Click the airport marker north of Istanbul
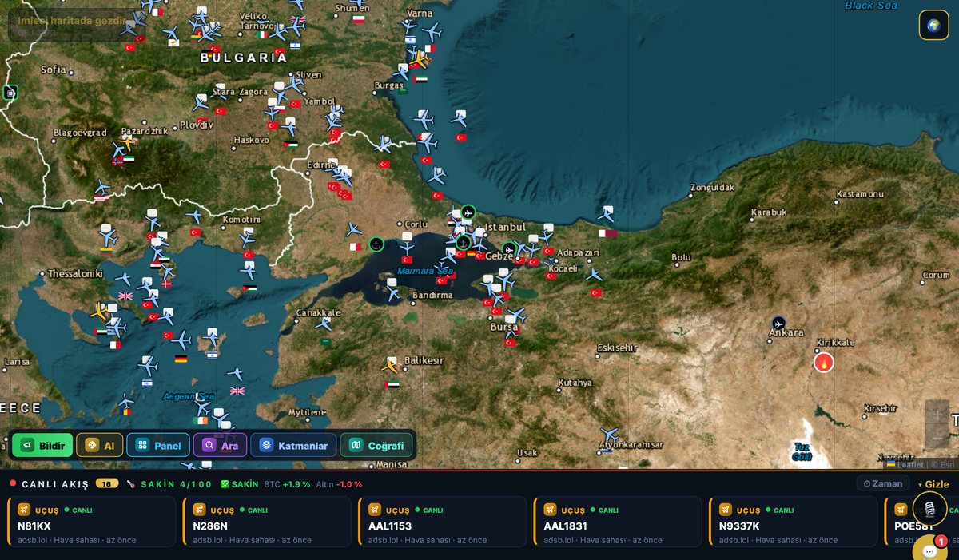 click(468, 212)
